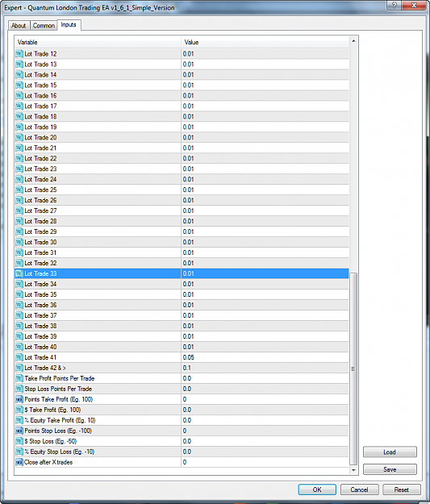Click the OK button

(317, 489)
